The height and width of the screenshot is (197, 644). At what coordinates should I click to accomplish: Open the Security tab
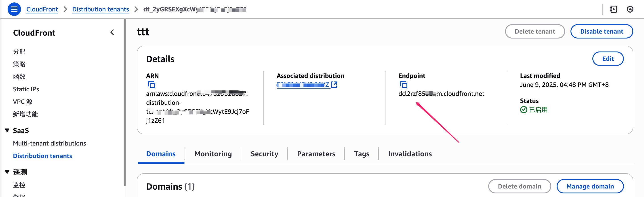click(x=264, y=154)
